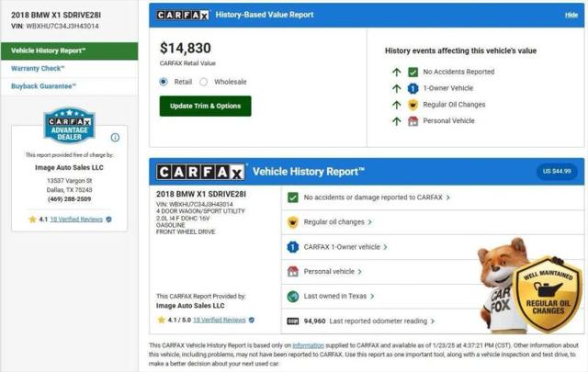Click the US $44.99 price button
The height and width of the screenshot is (372, 588).
coord(557,172)
